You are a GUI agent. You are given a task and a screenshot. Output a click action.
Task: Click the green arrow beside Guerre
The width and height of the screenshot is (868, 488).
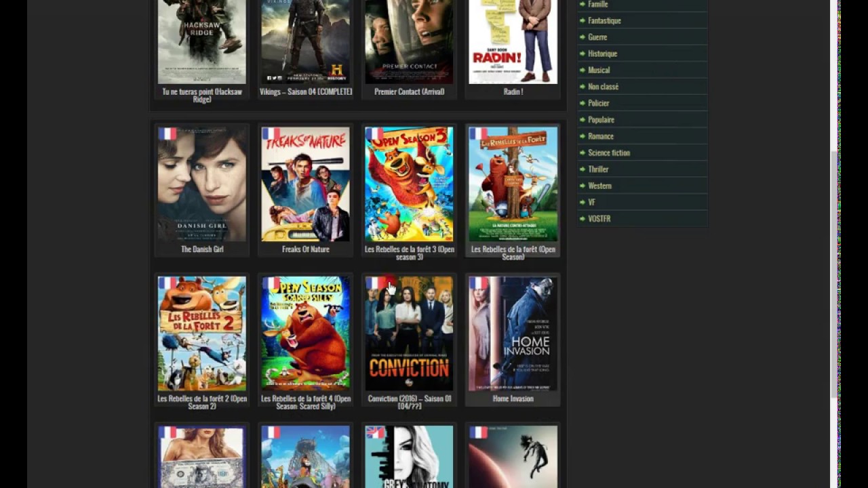583,37
